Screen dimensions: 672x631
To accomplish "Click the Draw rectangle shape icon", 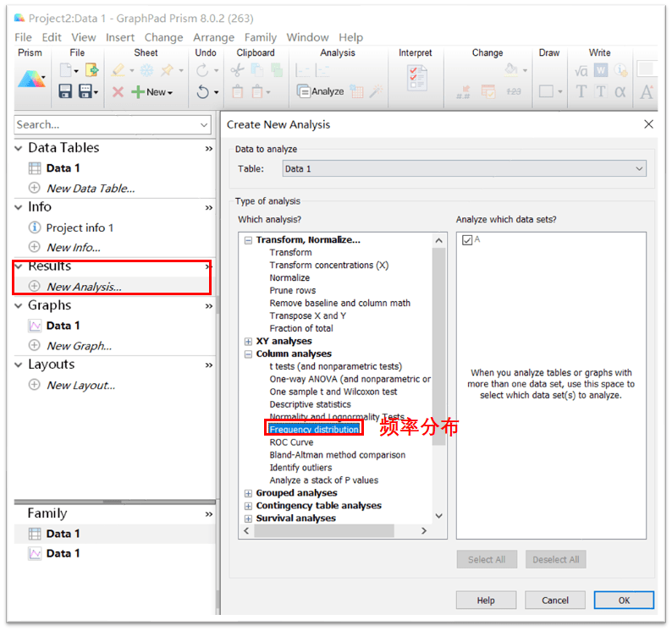I will pyautogui.click(x=547, y=91).
